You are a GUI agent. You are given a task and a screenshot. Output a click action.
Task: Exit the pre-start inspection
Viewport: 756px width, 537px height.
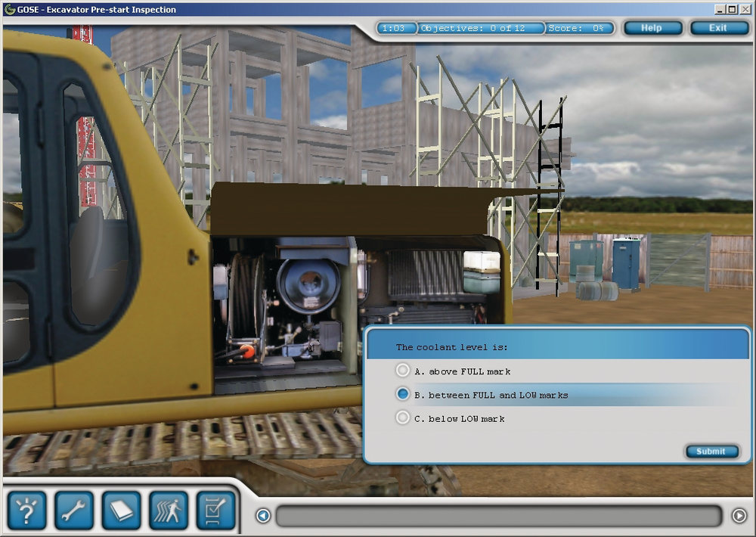click(x=719, y=28)
